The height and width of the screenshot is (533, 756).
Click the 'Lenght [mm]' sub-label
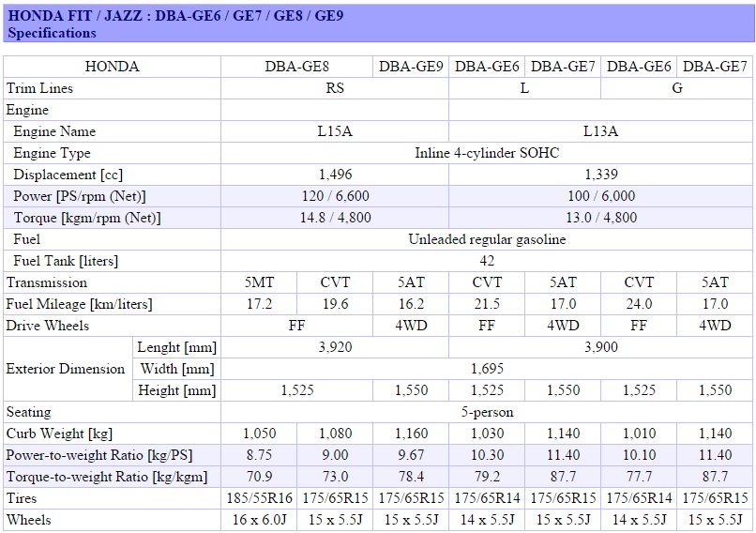click(x=177, y=347)
